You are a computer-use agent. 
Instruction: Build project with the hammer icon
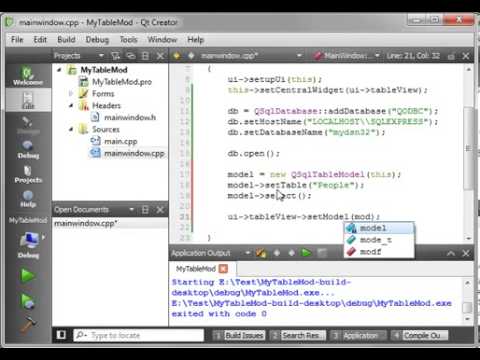pyautogui.click(x=27, y=324)
